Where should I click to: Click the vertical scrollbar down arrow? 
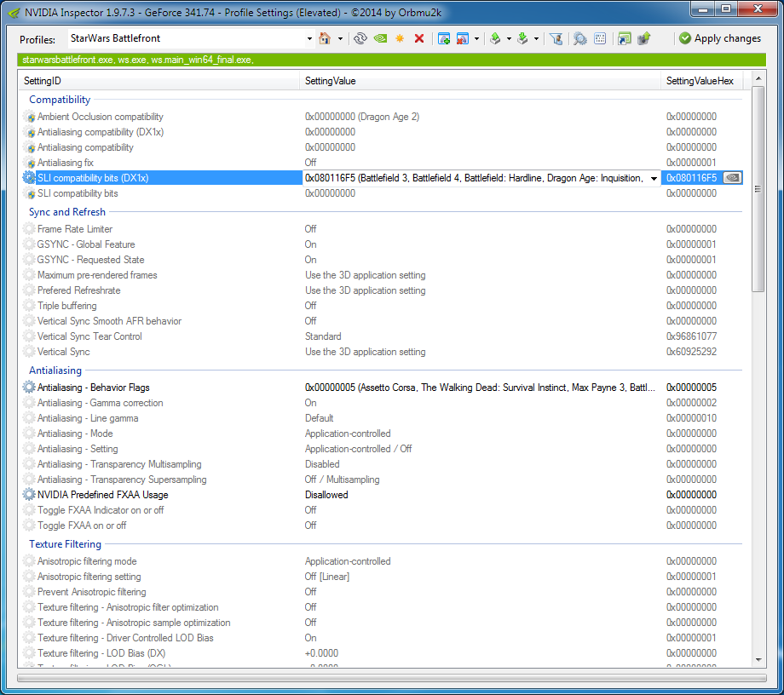coord(758,659)
